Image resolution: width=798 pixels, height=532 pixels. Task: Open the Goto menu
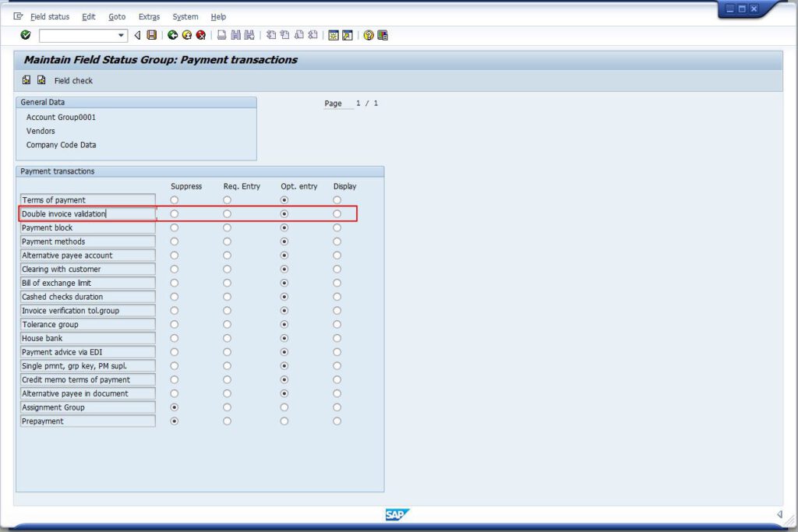point(117,16)
